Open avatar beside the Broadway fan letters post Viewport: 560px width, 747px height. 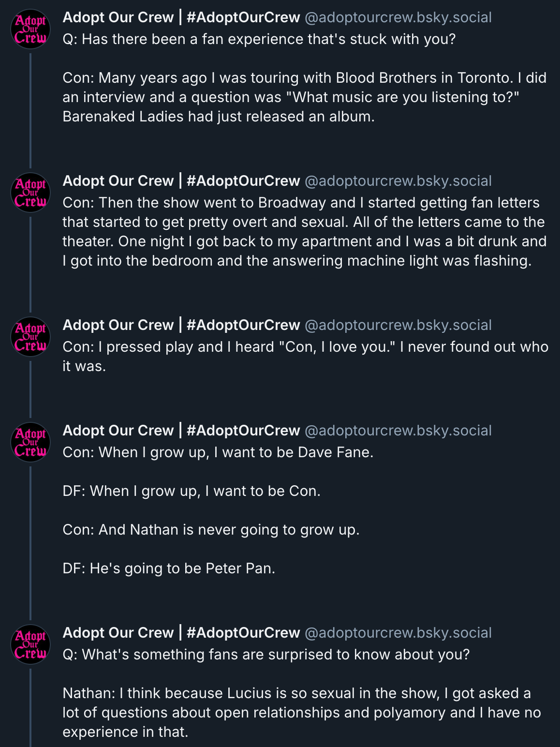tap(30, 193)
